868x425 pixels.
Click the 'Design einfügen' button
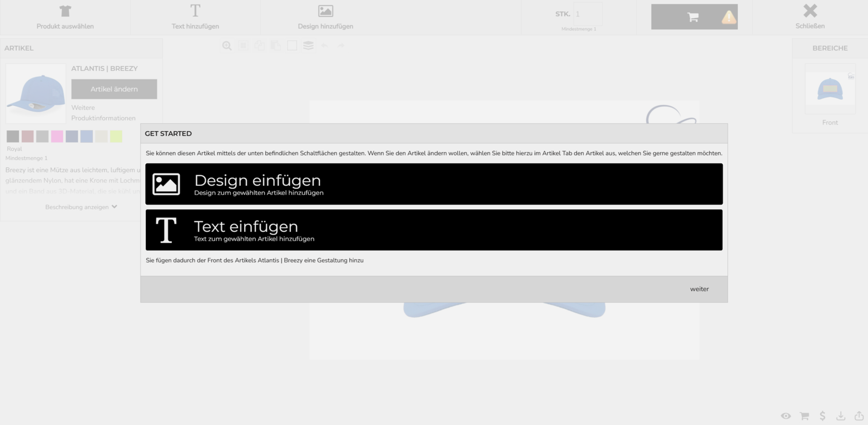click(x=433, y=184)
